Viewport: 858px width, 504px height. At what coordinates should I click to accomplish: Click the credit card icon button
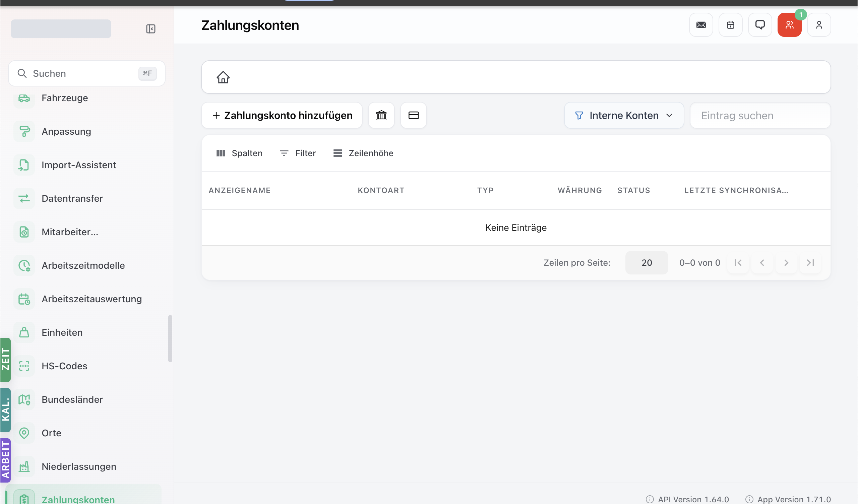pos(413,115)
